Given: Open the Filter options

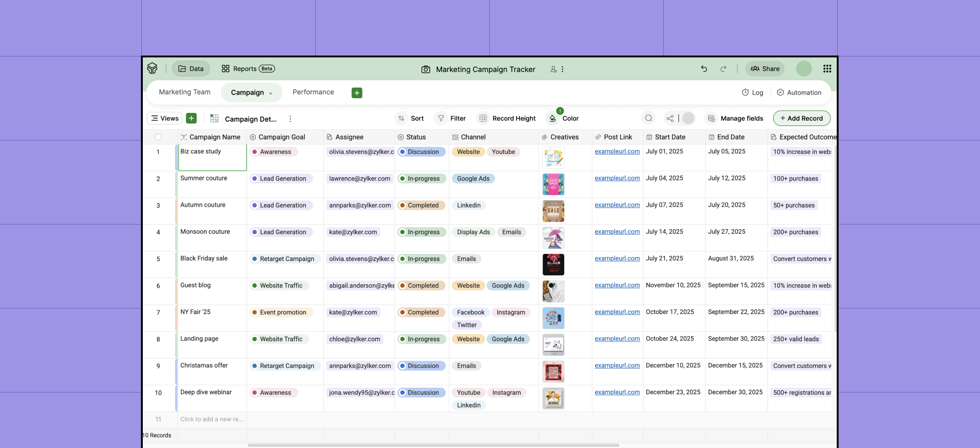Looking at the screenshot, I should point(450,118).
